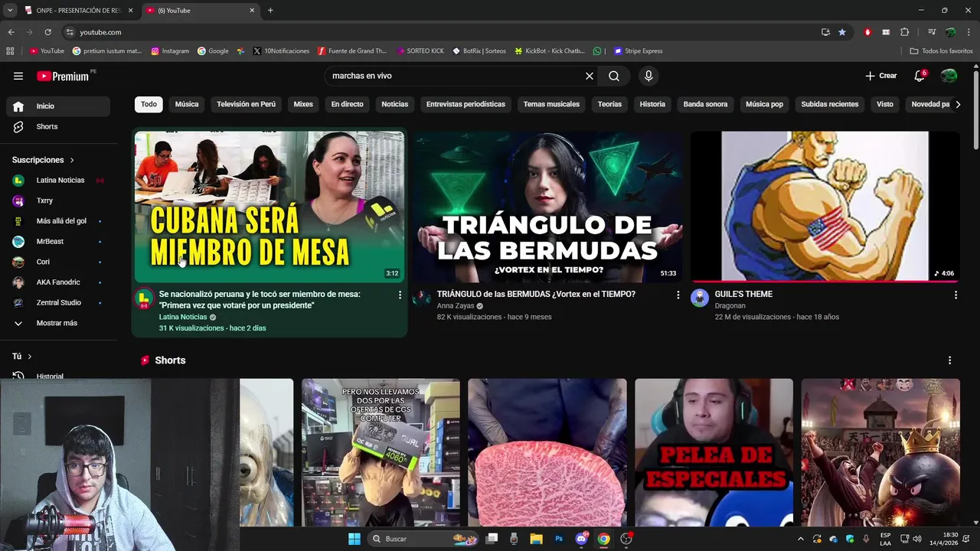Open Chrome media controls icon

point(932,32)
